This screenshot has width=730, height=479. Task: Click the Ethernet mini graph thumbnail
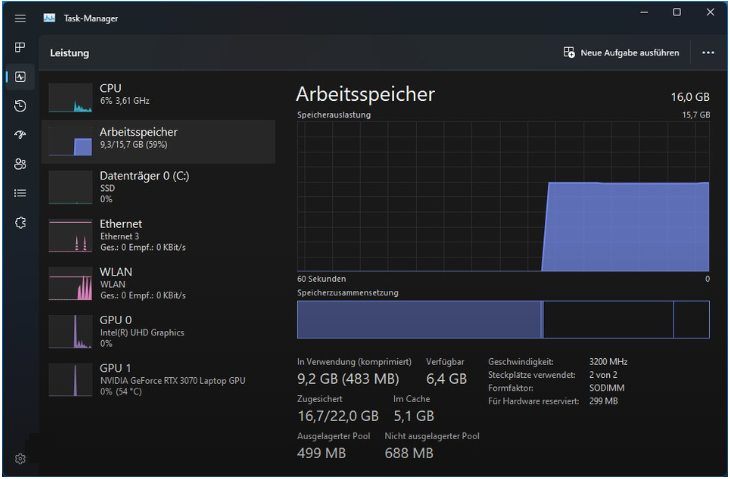(70, 236)
